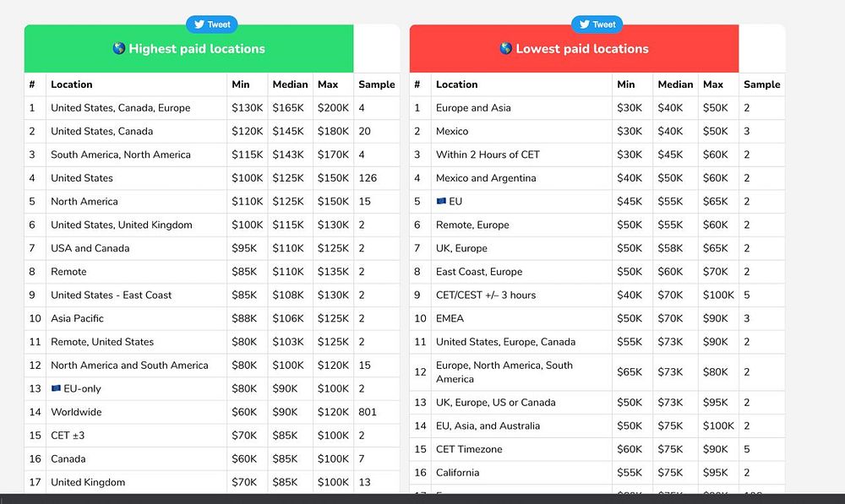This screenshot has height=504, width=845.
Task: Click the Min header in the highest paid table
Action: (240, 84)
